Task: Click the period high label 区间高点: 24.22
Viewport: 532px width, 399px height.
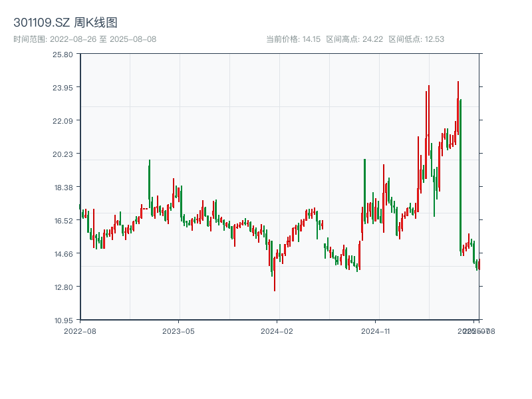Action: point(354,39)
